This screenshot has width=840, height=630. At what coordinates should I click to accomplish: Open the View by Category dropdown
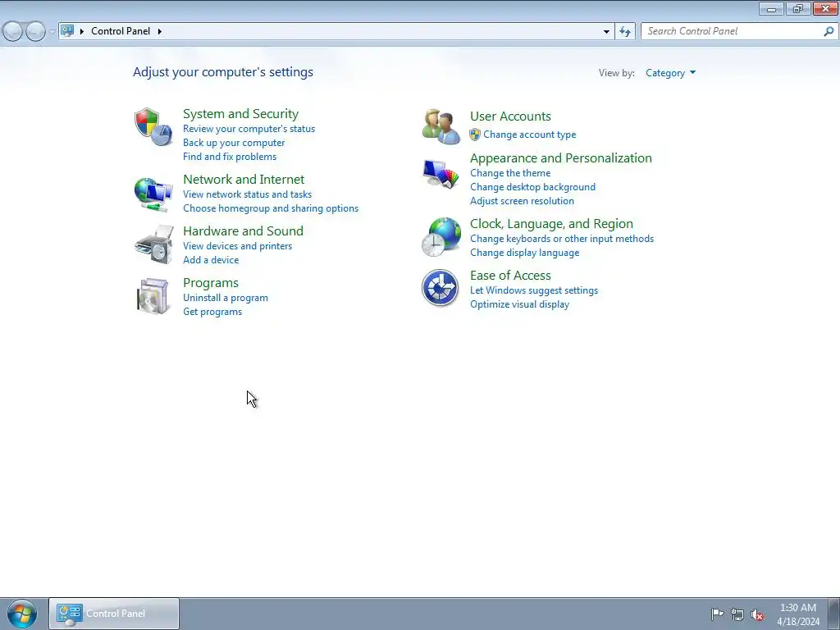[x=670, y=73]
